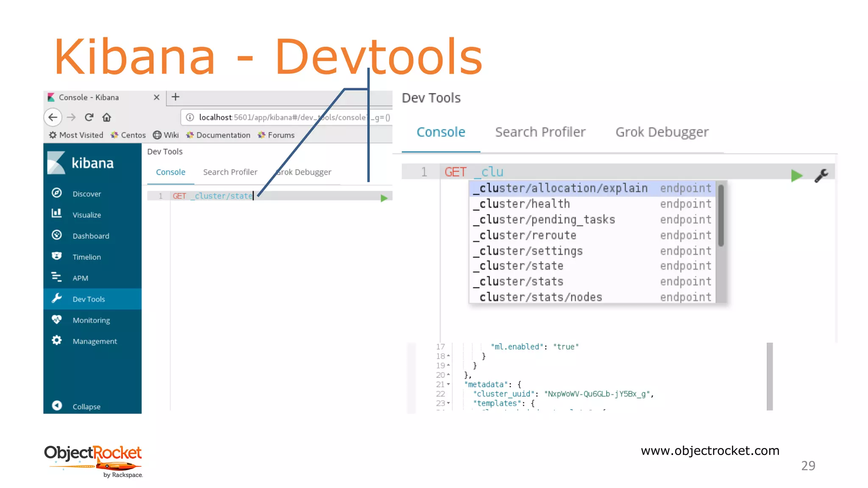Select Monitoring label in Kibana sidebar

91,320
